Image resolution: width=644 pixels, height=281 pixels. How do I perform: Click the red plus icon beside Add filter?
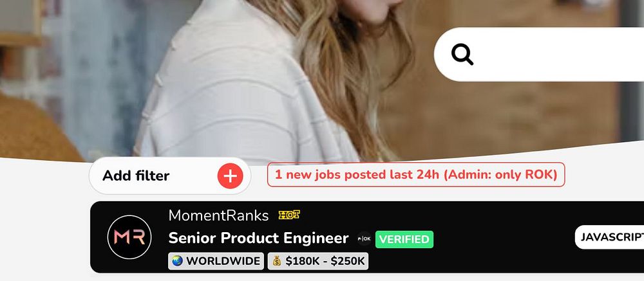[x=230, y=176]
